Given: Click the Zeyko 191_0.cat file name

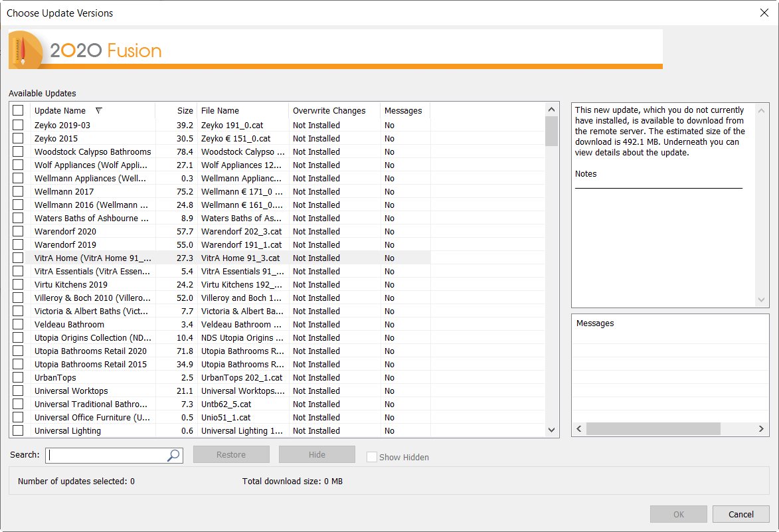Looking at the screenshot, I should 232,125.
